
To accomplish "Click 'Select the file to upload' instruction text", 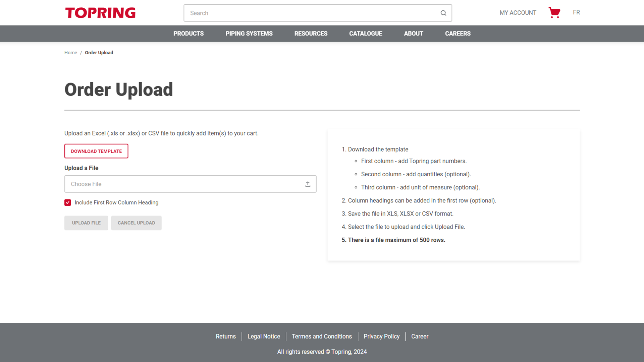I will [406, 227].
